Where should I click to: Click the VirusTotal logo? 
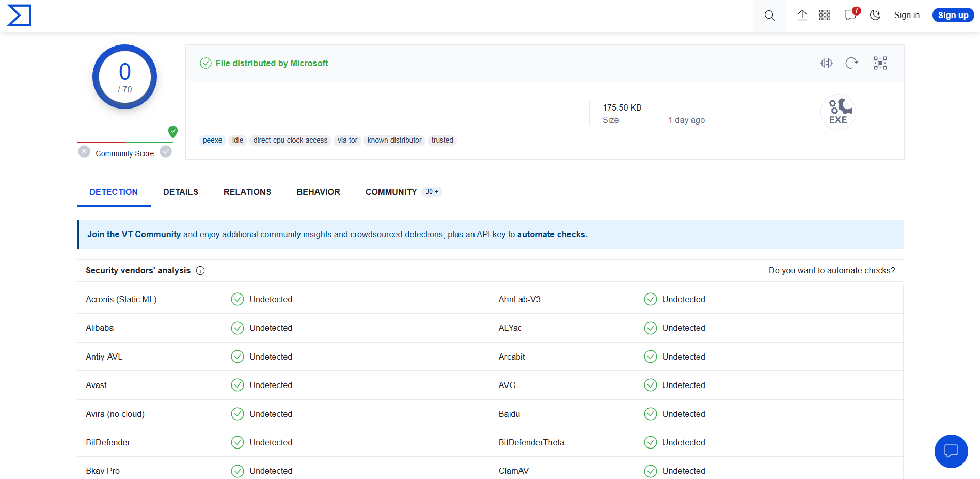point(19,16)
